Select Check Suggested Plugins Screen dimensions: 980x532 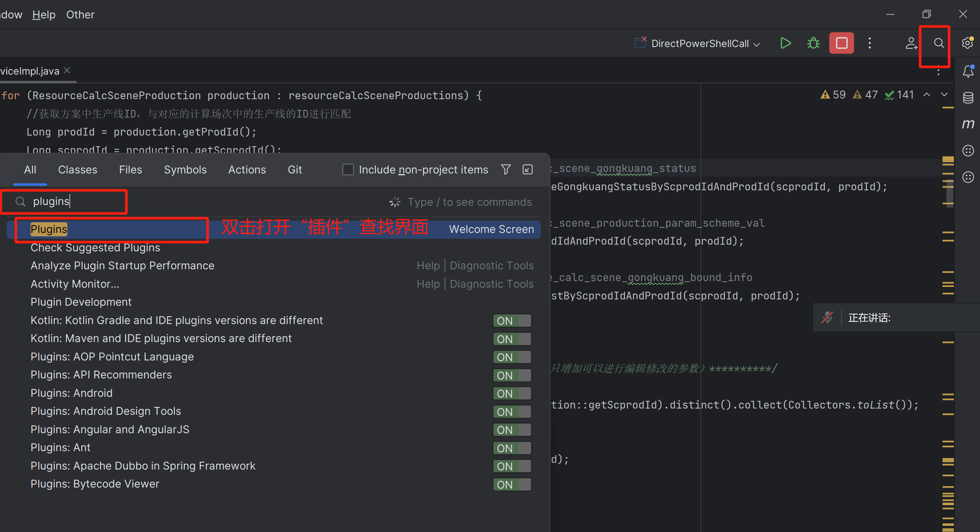pos(95,248)
